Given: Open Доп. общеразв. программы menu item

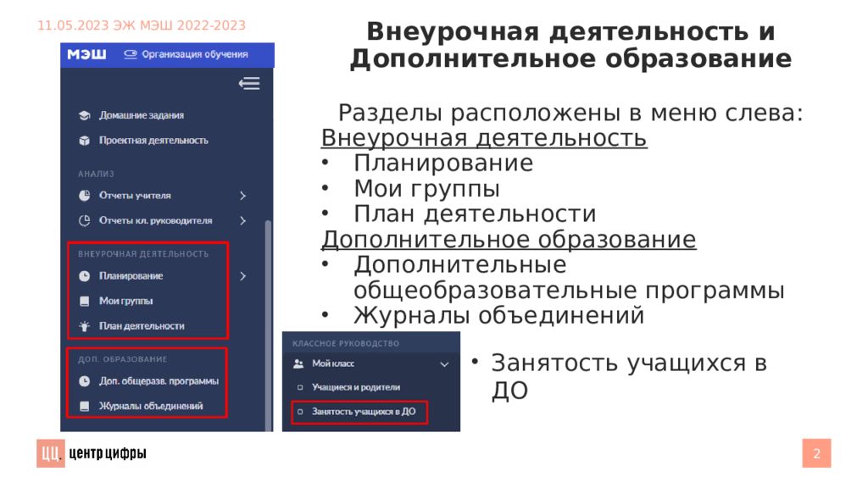Looking at the screenshot, I should point(158,381).
